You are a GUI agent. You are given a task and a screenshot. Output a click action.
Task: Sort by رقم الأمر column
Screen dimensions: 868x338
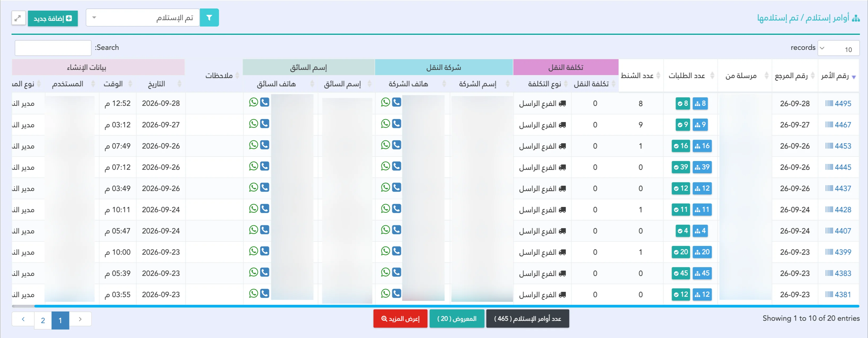[x=838, y=76]
